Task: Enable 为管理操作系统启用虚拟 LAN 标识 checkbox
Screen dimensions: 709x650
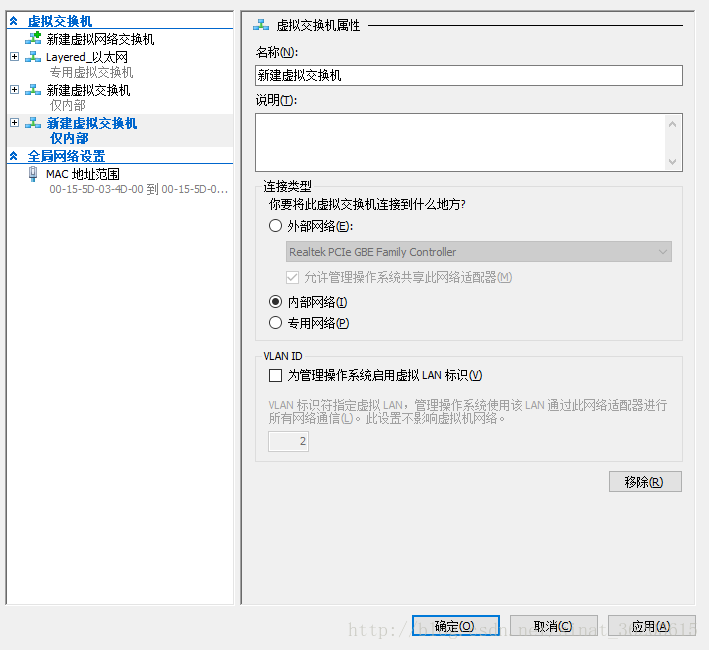Action: (x=275, y=375)
